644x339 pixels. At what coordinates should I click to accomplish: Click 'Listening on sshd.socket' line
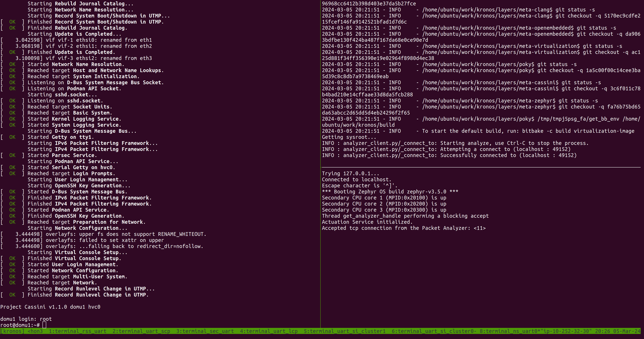click(x=52, y=101)
